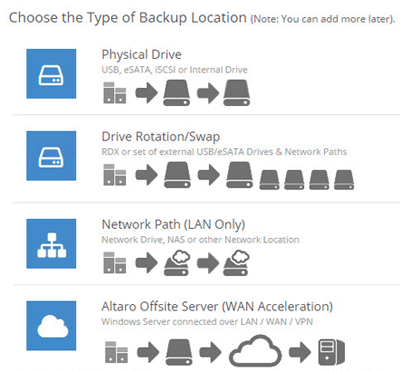Choose Network Path (LAN Only) title
The image size is (400, 371).
point(173,225)
